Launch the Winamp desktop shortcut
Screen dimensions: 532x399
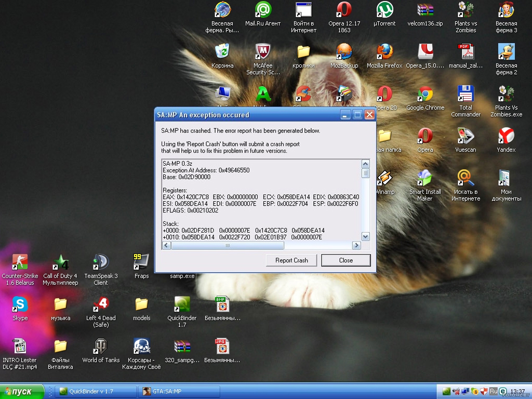coord(385,182)
